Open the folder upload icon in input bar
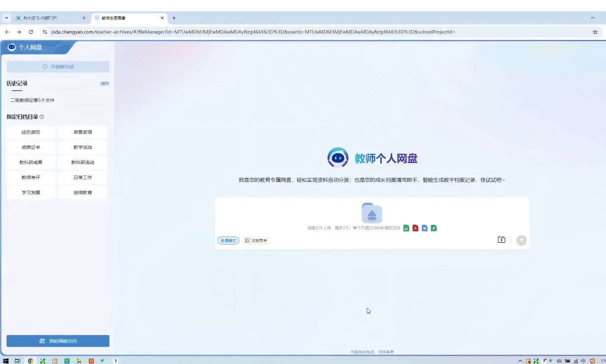This screenshot has height=364, width=606. click(x=501, y=240)
